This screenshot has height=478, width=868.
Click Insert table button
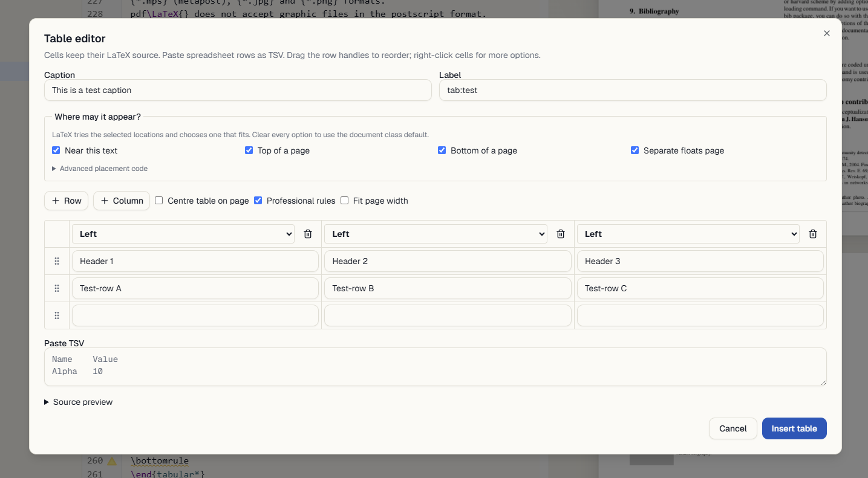click(794, 428)
